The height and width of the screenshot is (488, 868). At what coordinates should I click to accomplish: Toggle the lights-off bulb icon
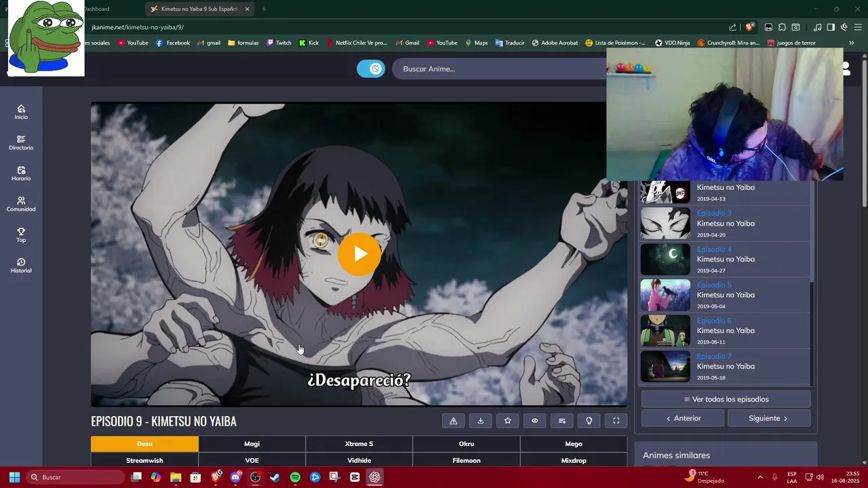tap(589, 421)
